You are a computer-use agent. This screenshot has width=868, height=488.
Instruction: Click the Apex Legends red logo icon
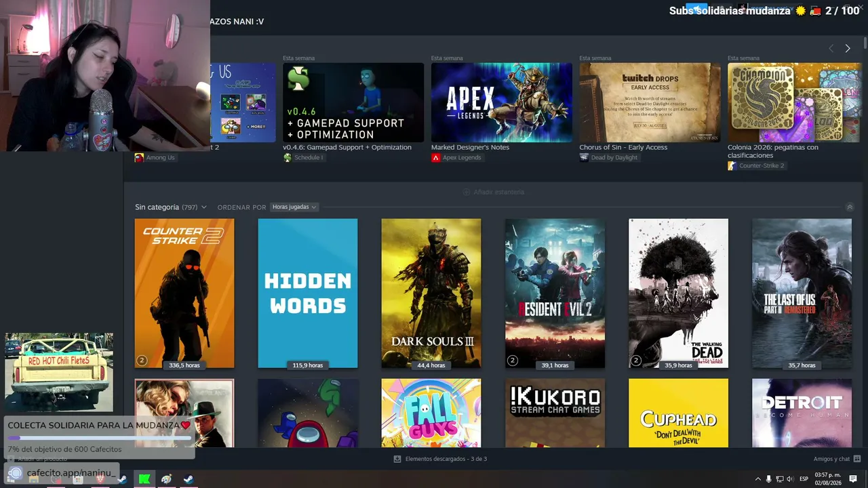tap(435, 158)
